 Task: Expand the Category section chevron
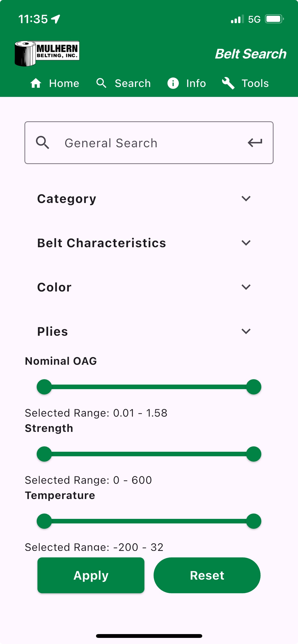pos(246,198)
